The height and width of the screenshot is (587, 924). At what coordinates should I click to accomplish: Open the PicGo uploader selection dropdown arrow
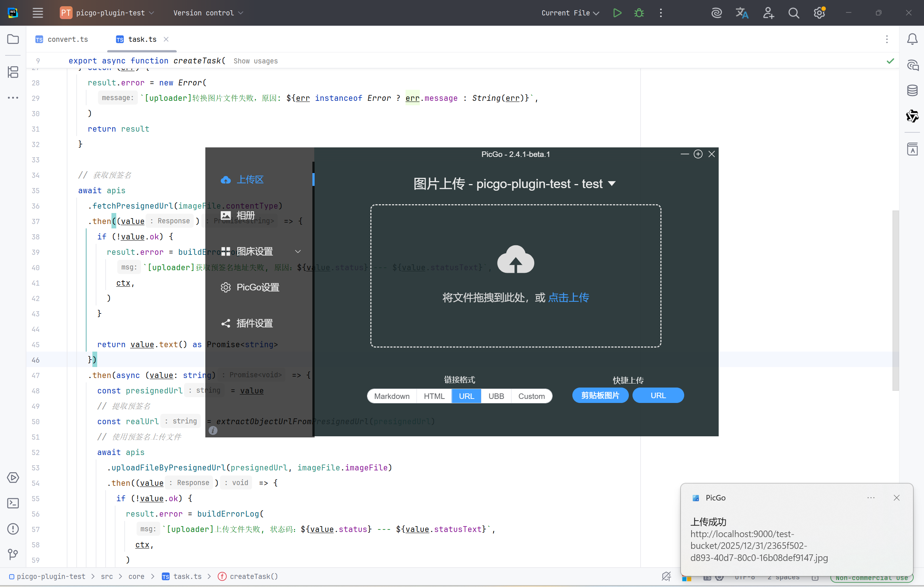(x=612, y=183)
